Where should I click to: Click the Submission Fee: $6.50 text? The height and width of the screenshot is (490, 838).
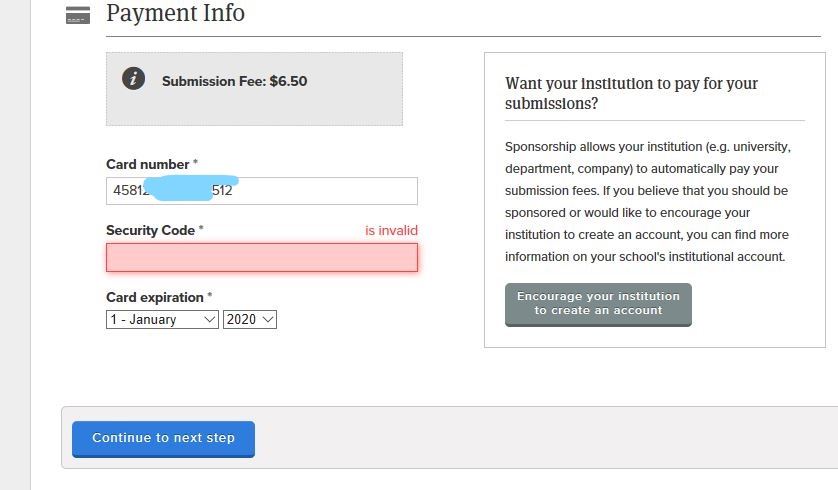click(x=234, y=81)
